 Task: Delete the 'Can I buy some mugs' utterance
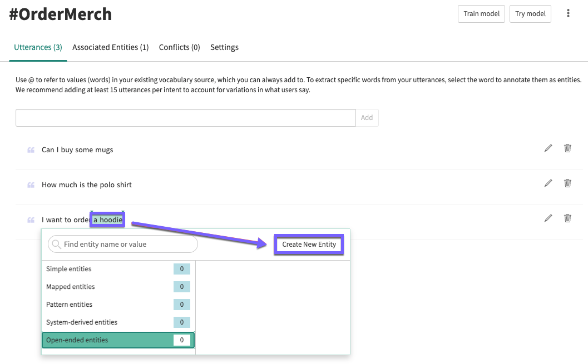568,148
